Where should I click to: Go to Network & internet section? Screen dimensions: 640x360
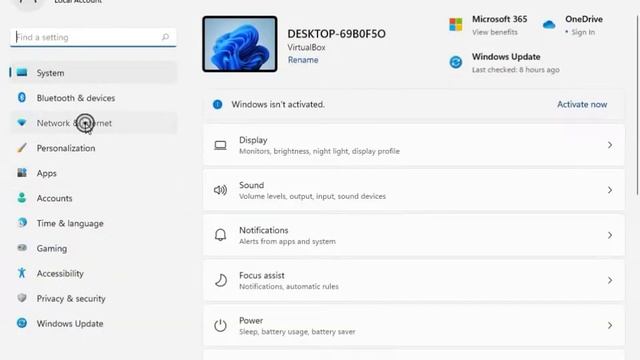click(93, 123)
